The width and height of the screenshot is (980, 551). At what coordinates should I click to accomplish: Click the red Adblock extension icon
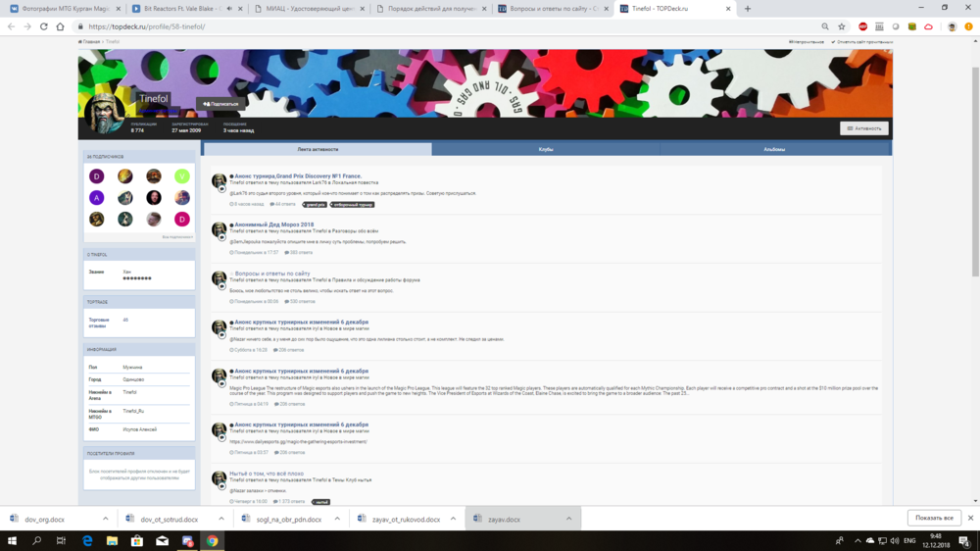click(863, 26)
